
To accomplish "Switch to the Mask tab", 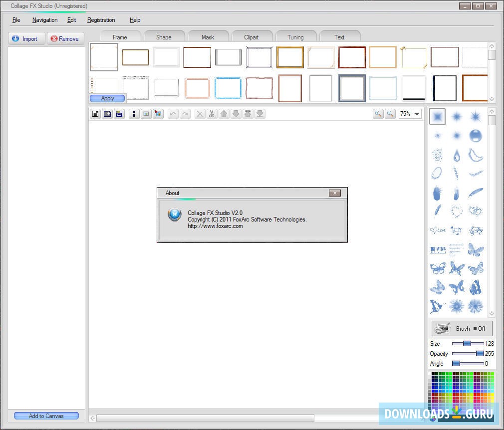I will (208, 37).
